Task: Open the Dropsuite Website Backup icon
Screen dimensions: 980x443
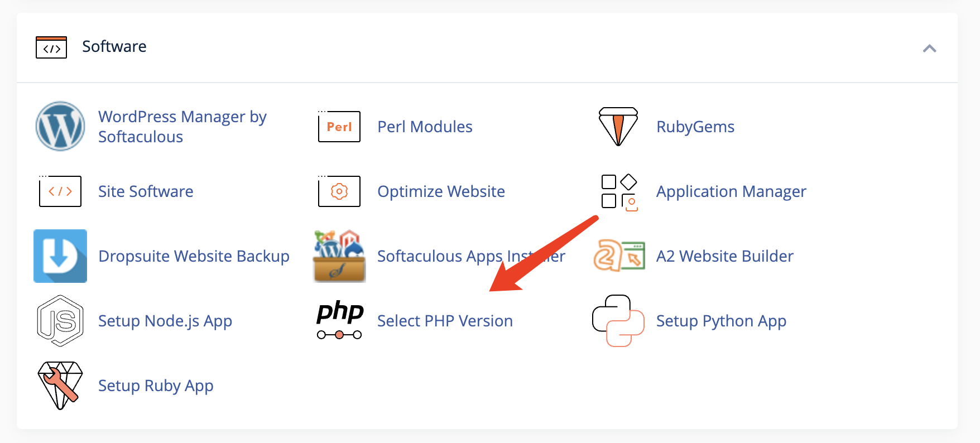Action: pos(60,256)
